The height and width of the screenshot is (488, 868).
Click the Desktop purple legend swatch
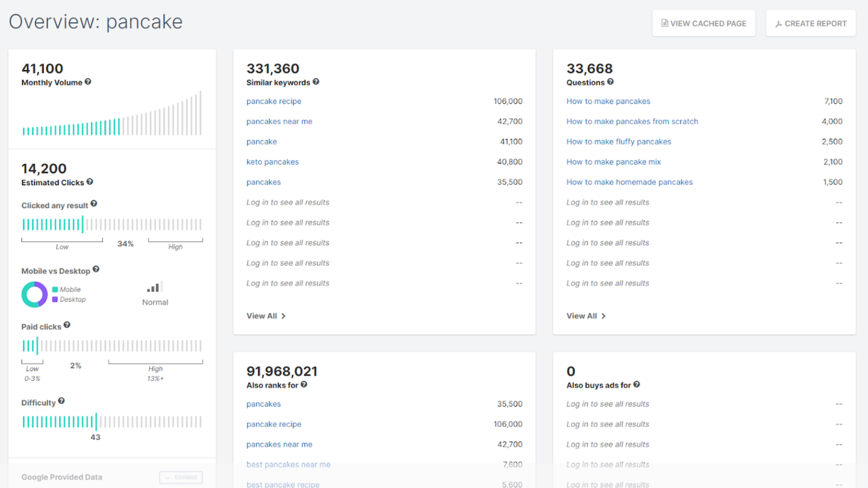[x=55, y=299]
